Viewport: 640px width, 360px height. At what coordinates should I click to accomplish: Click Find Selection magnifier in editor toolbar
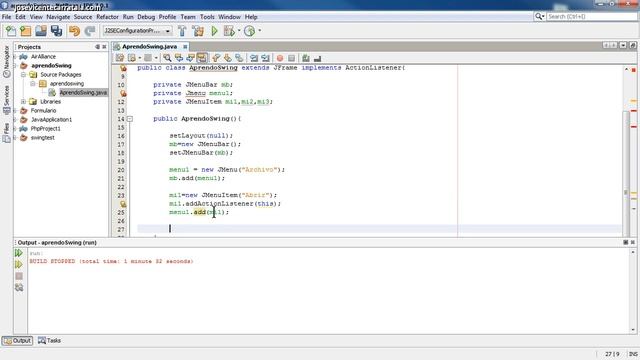pyautogui.click(x=167, y=58)
